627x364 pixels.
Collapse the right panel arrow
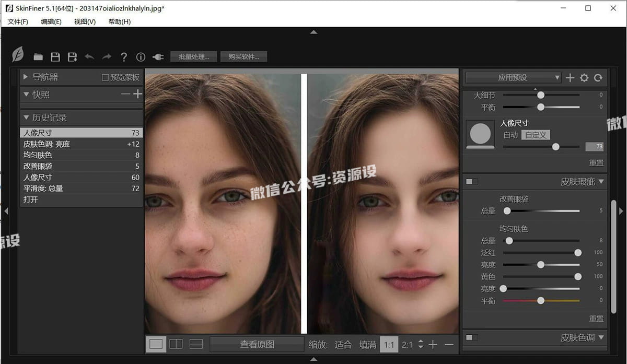pyautogui.click(x=621, y=211)
